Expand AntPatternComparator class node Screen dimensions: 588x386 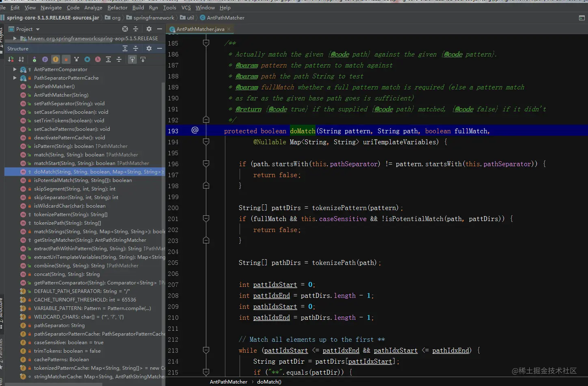pos(15,69)
